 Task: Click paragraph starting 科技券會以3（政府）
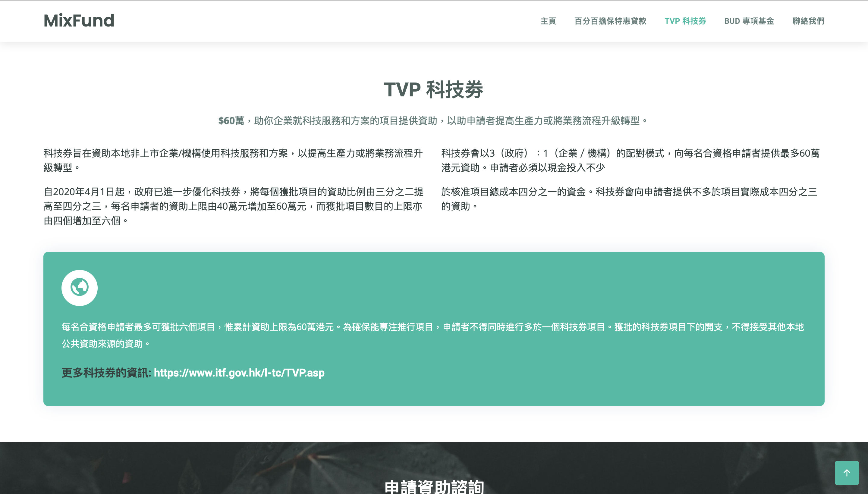[631, 160]
